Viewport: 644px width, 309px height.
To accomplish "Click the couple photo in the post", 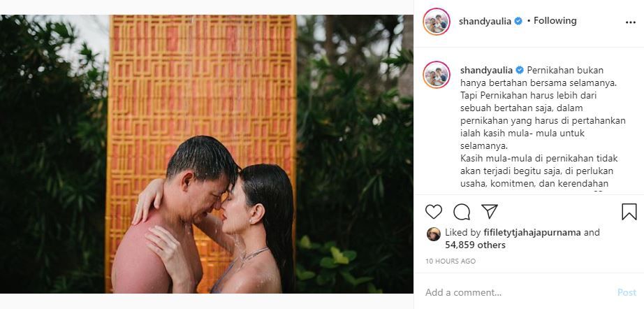I will coord(206,154).
